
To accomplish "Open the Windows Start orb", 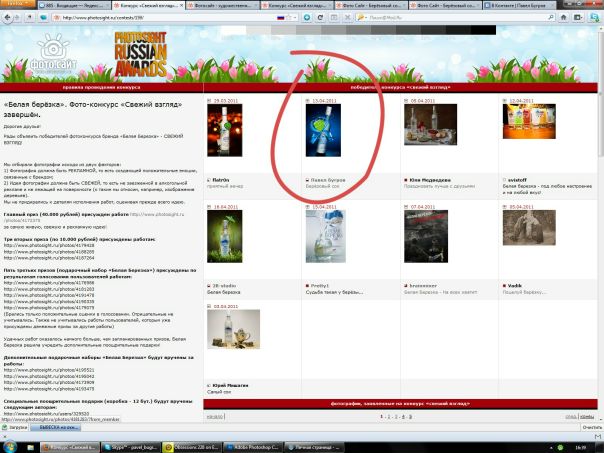I will (10, 447).
